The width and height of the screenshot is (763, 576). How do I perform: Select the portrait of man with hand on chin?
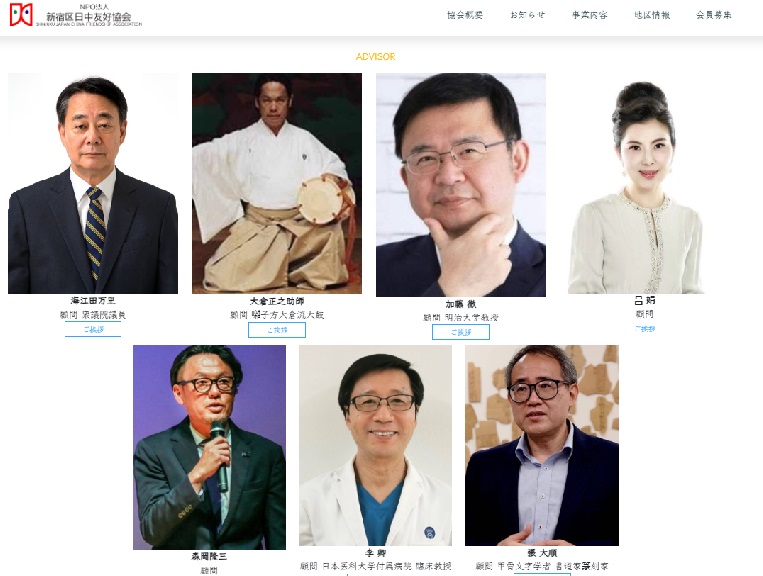click(461, 185)
